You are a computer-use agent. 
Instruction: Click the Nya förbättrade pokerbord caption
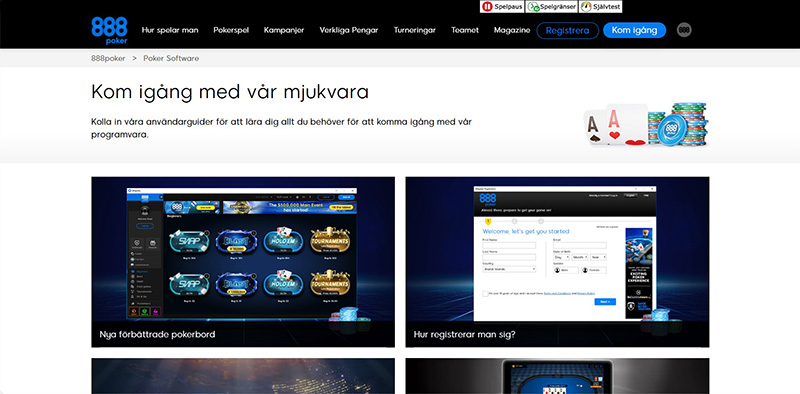coord(157,335)
